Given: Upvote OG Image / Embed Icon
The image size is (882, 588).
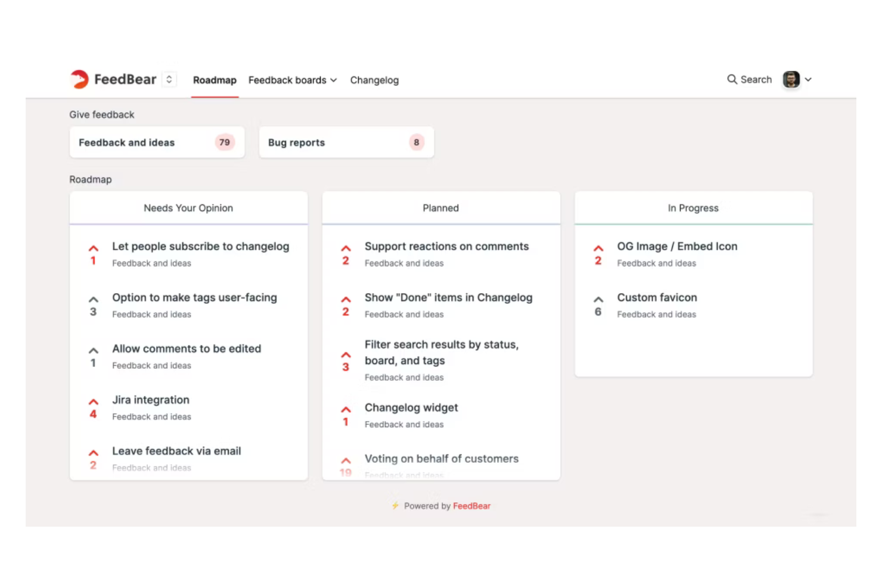Looking at the screenshot, I should tap(598, 248).
